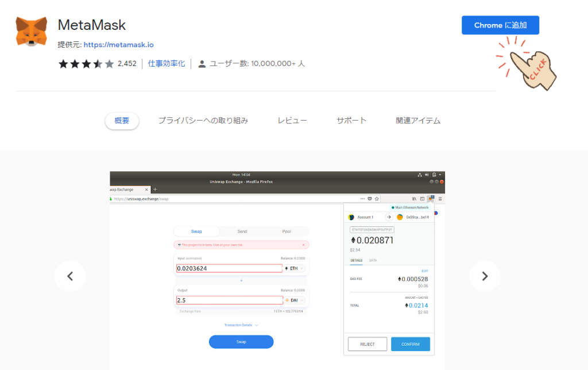Select the Swap tab in Uniswap
Image resolution: width=588 pixels, height=370 pixels.
[x=196, y=232]
